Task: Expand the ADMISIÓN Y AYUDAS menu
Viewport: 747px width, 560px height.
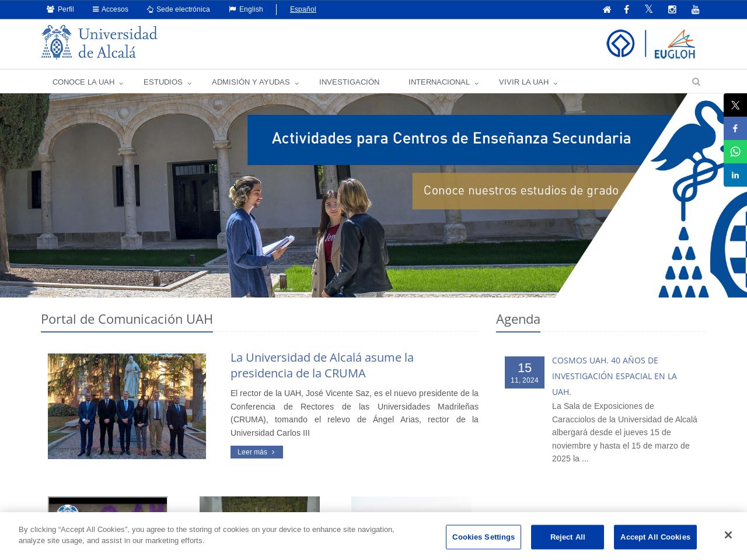Action: (255, 82)
